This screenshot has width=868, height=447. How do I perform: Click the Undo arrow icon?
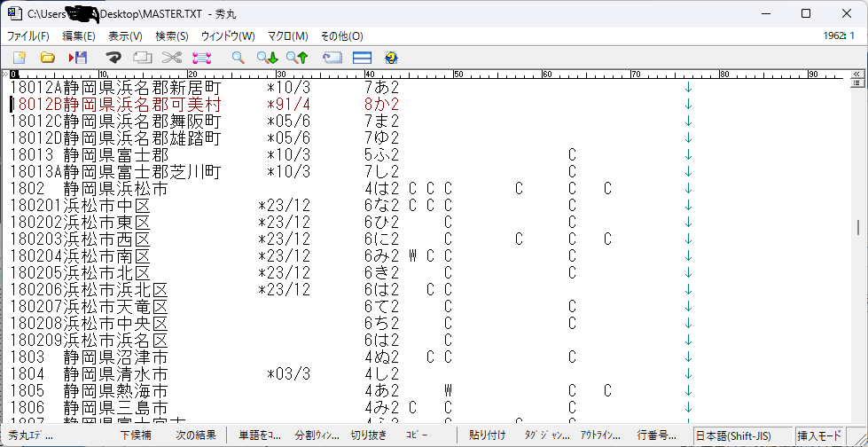113,58
